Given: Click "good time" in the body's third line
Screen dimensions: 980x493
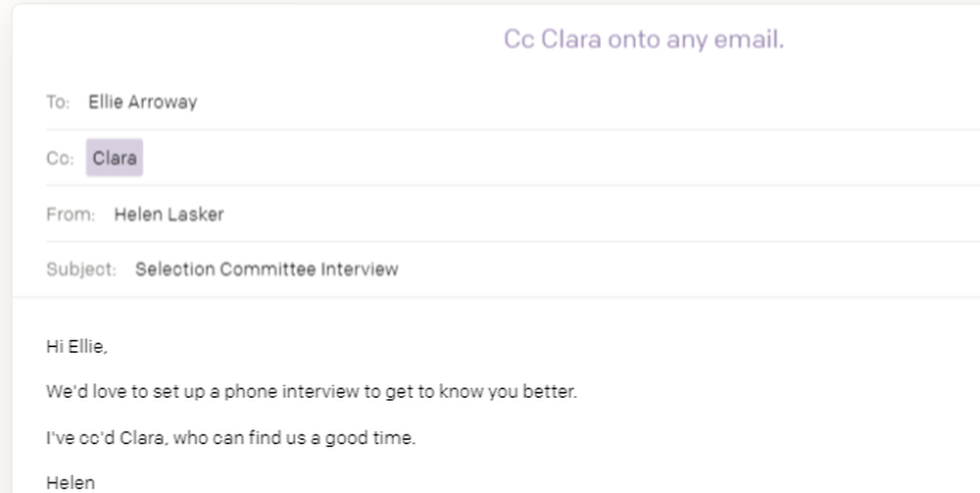Looking at the screenshot, I should point(374,438).
